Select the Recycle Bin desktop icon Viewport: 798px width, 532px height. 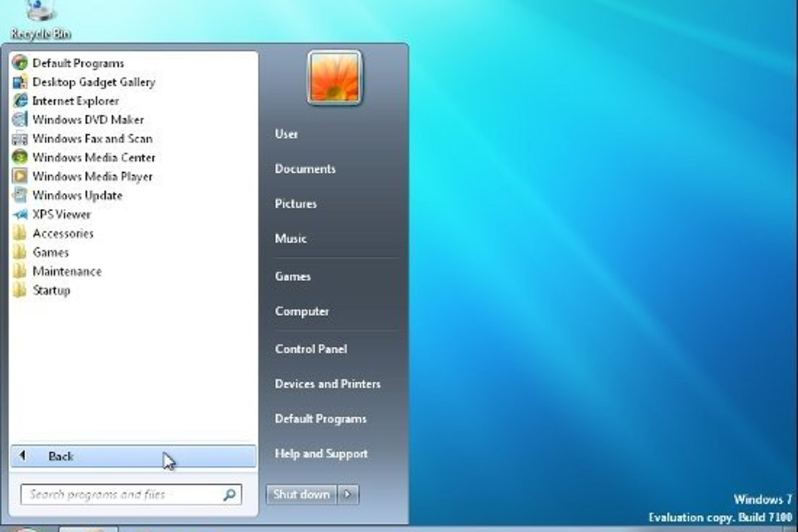(x=40, y=21)
